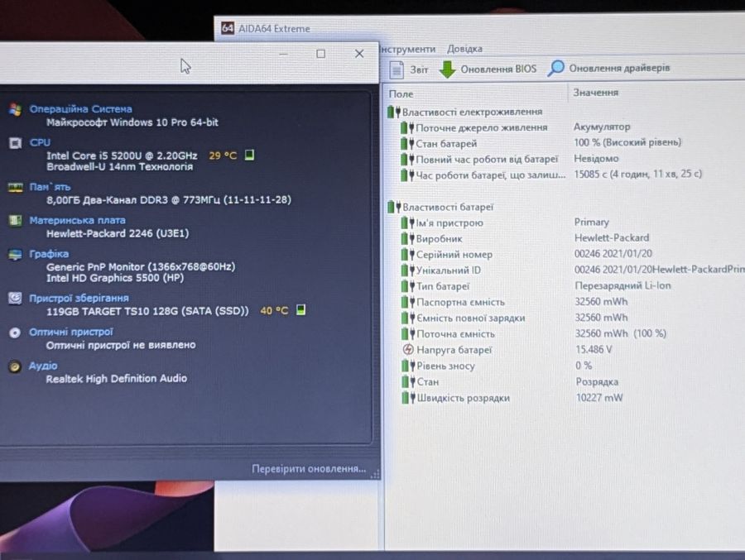Select the 15085 с remaining time value
The image size is (745, 560).
tap(637, 174)
